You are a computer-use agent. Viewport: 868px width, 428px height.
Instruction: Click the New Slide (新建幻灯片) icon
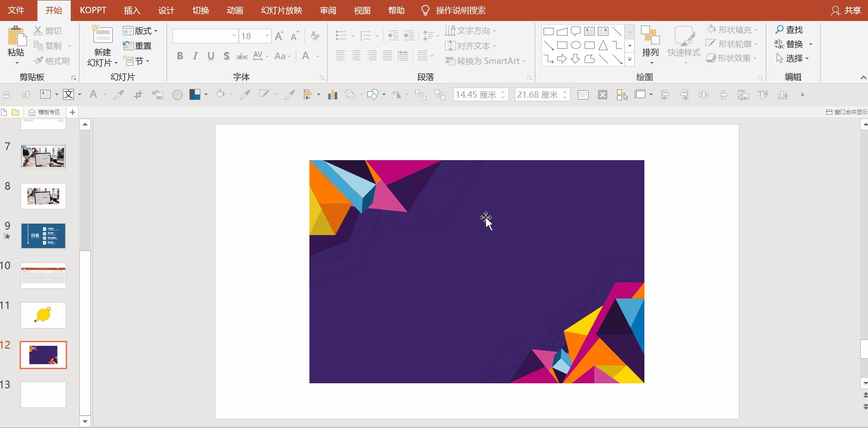point(102,36)
